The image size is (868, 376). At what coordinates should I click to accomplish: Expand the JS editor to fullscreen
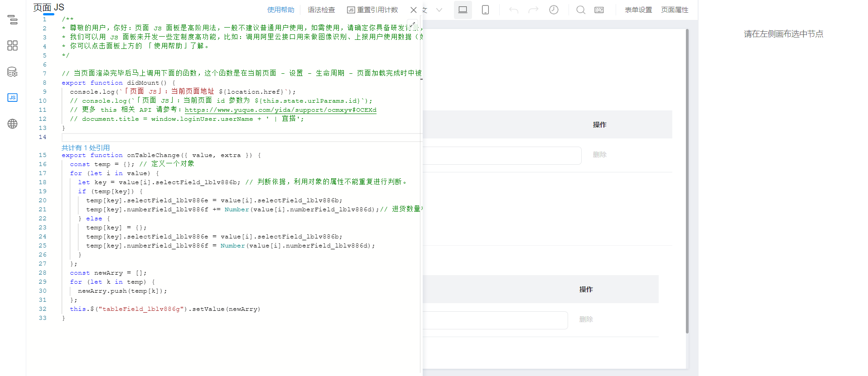(x=413, y=24)
